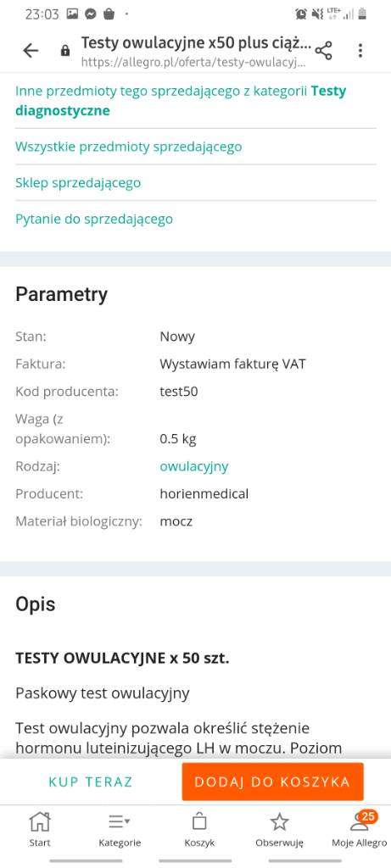Tap the alarm icon in status bar
391x868 pixels.
point(301,14)
